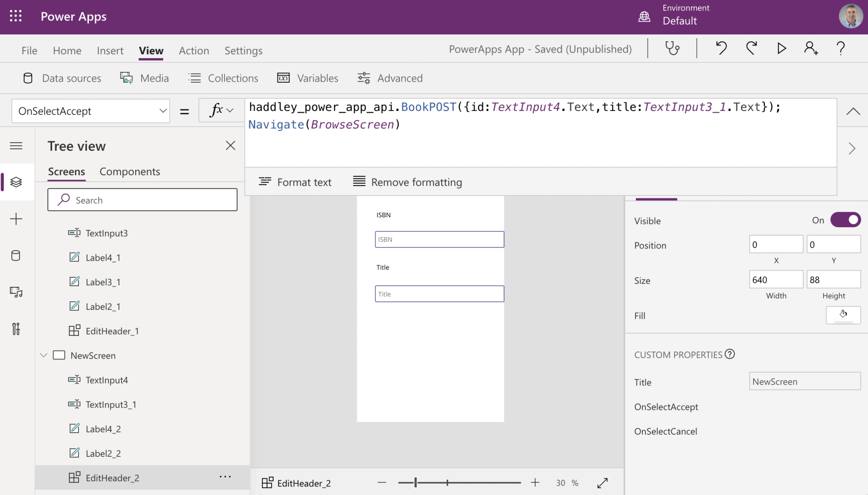Open the Insert menu tab
The height and width of the screenshot is (495, 868).
point(110,51)
